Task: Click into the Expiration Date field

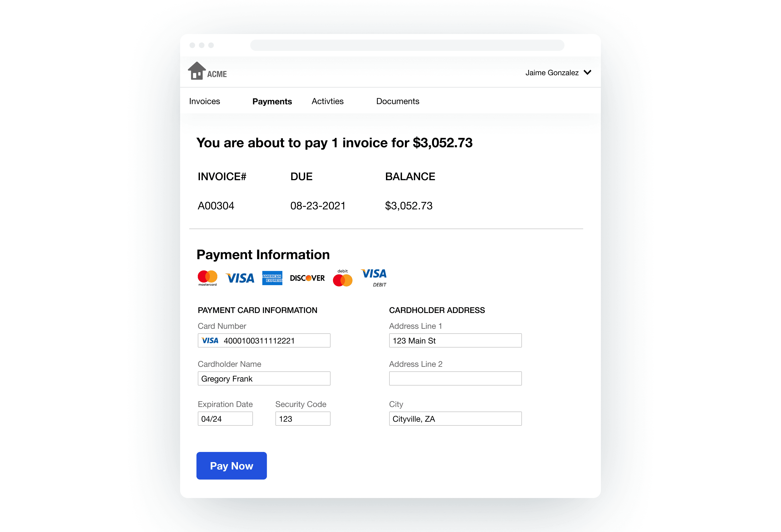Action: (225, 419)
